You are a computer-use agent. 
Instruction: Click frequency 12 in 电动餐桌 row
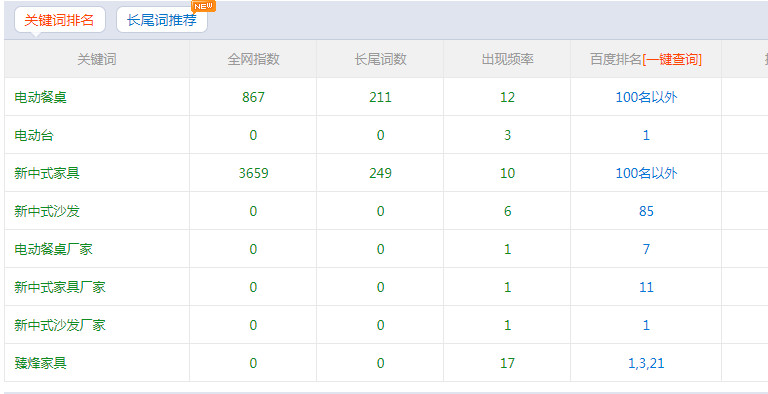[x=507, y=98]
